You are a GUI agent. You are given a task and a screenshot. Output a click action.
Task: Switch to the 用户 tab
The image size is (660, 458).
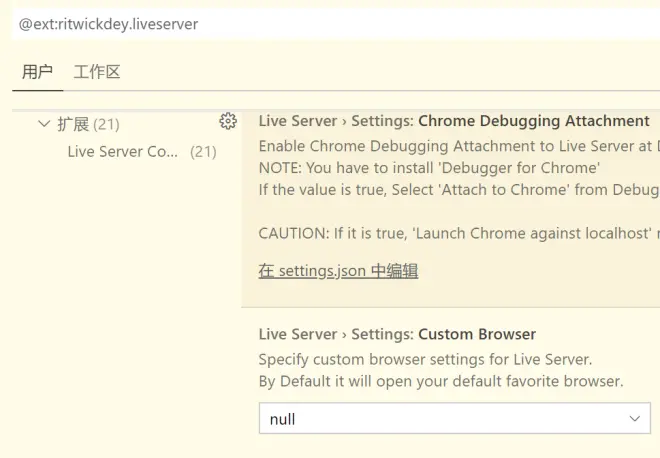(37, 72)
